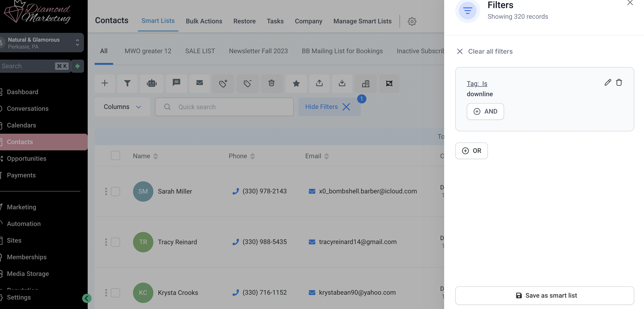The image size is (644, 309).
Task: Delete the downline tag filter
Action: [619, 82]
